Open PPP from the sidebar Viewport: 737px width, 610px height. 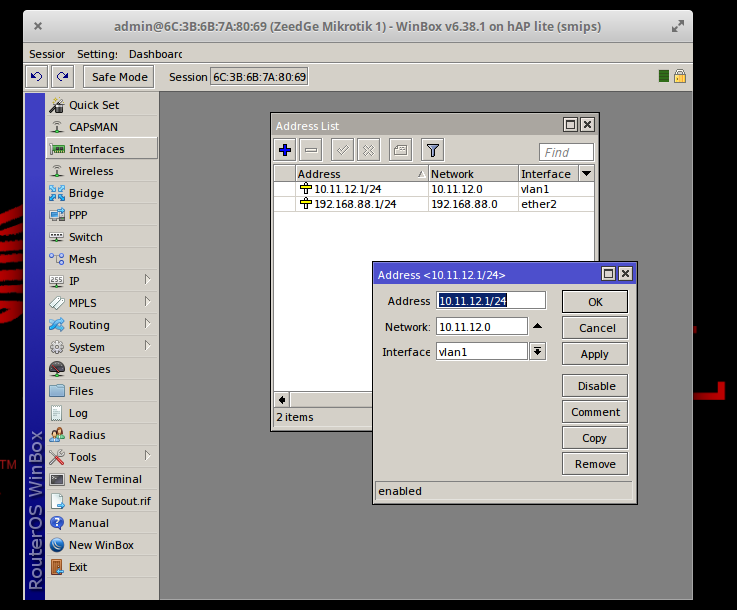coord(102,215)
